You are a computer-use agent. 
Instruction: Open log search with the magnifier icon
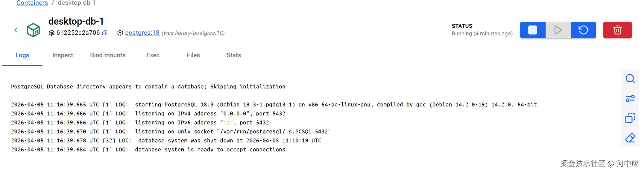630,79
